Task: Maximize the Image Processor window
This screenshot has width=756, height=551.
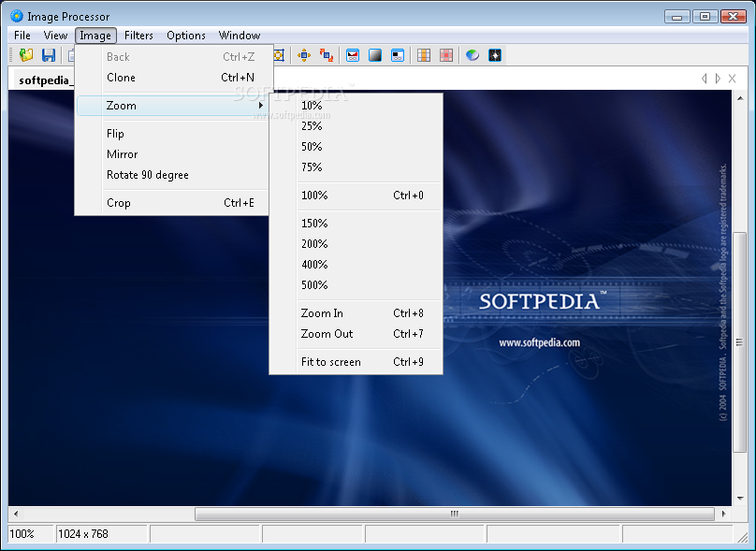Action: (x=705, y=17)
